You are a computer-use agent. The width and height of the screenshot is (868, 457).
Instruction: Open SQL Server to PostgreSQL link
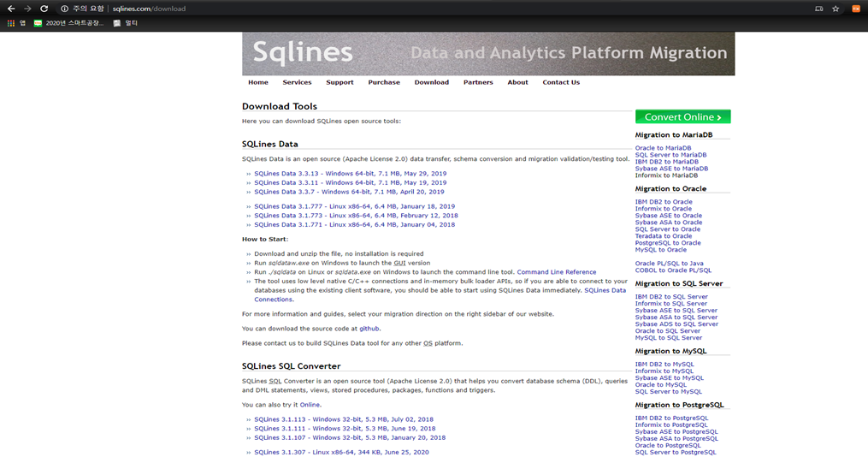pos(676,453)
